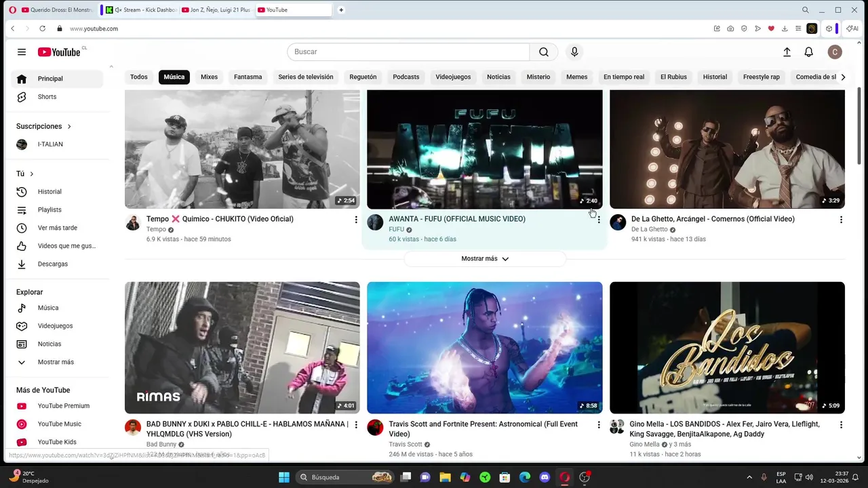Open account avatar menu
868x488 pixels.
(x=835, y=52)
